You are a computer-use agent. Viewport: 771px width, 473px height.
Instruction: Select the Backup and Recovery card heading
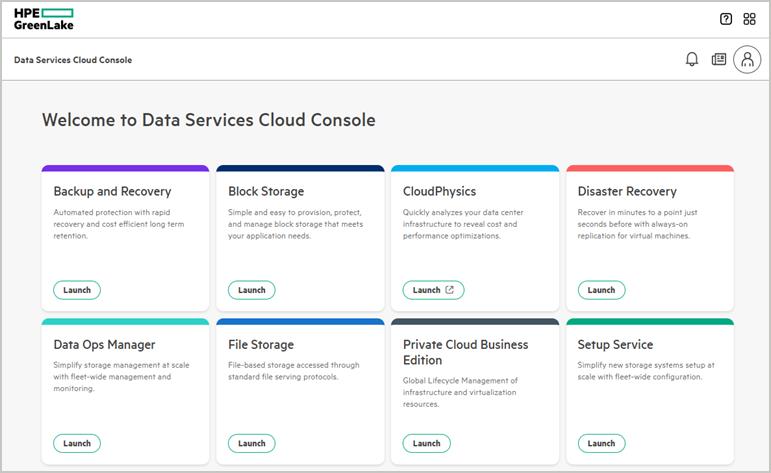click(112, 191)
